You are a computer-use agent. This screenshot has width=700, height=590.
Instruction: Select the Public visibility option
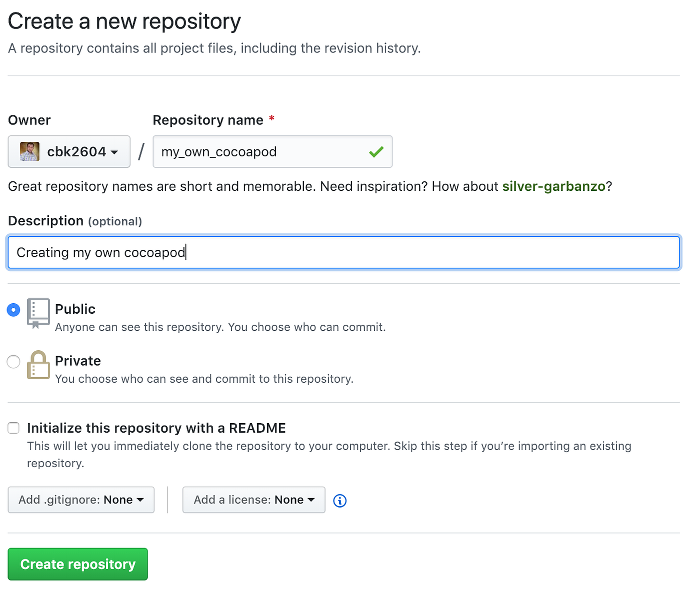coord(13,310)
